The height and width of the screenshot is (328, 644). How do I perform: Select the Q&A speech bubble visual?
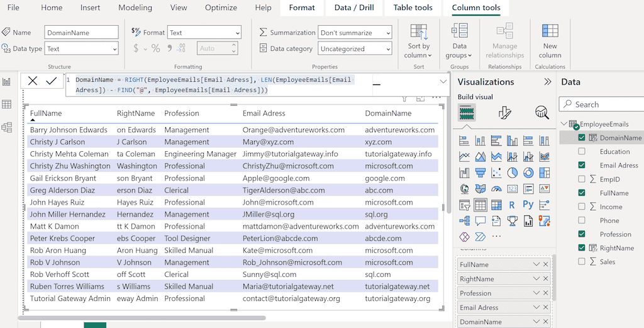click(x=480, y=221)
